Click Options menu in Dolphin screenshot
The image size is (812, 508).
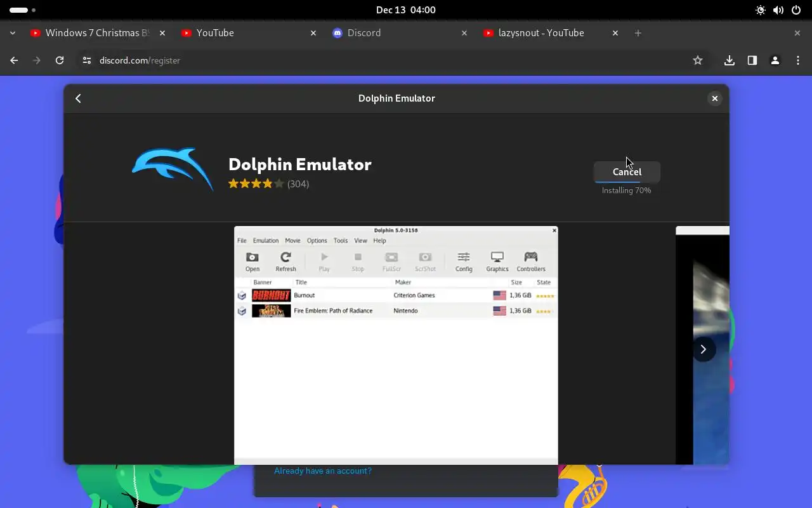coord(317,241)
